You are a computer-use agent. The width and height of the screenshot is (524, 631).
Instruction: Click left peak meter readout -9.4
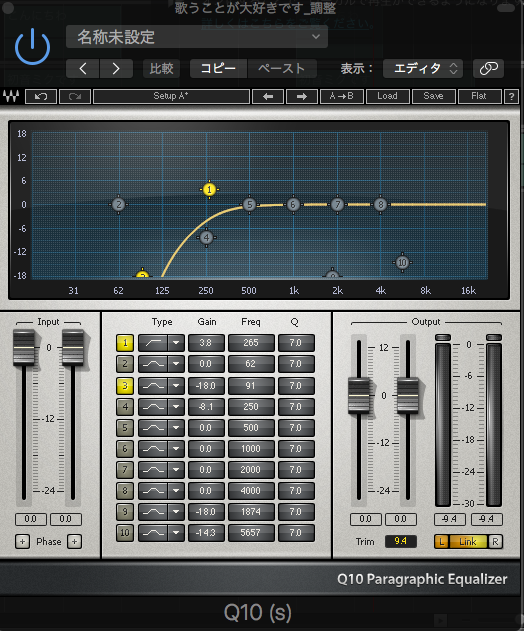[x=450, y=519]
